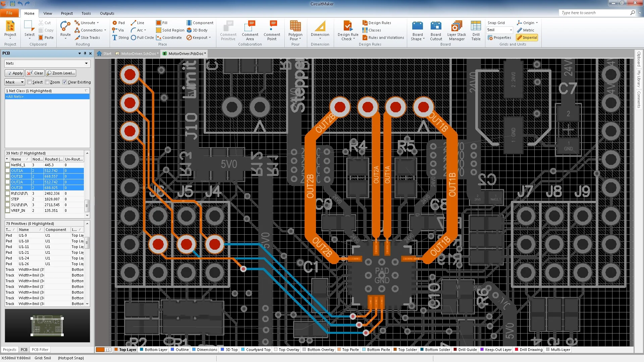This screenshot has height=362, width=644.
Task: Open the Project ribbon tab
Action: [67, 13]
